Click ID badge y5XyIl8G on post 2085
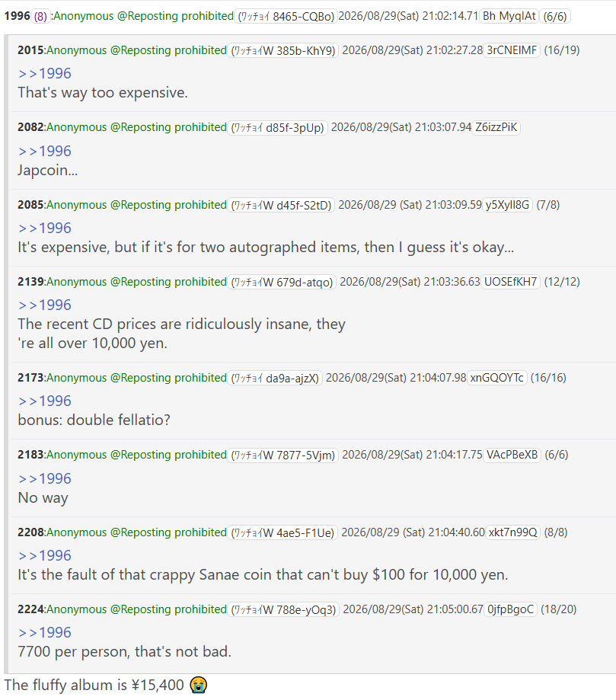616x700 pixels. [x=508, y=205]
